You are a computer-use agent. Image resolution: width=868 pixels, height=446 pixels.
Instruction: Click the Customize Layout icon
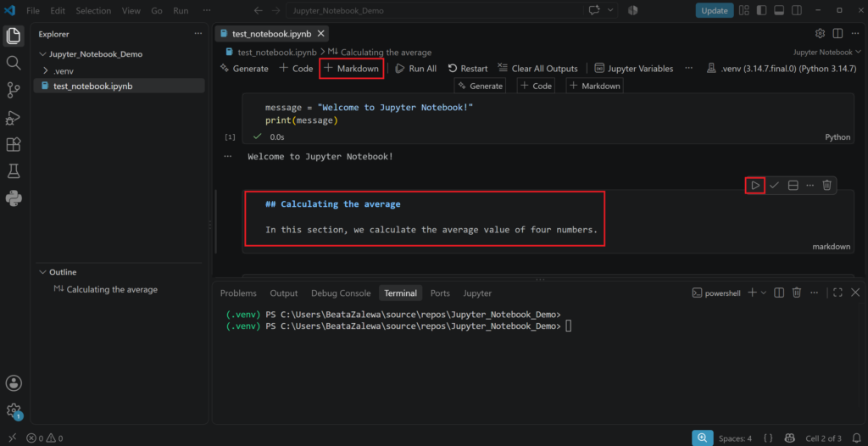[744, 10]
